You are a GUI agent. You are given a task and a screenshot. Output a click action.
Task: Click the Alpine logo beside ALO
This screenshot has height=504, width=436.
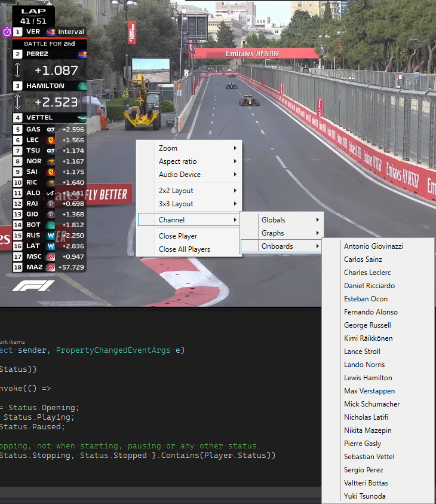point(50,193)
